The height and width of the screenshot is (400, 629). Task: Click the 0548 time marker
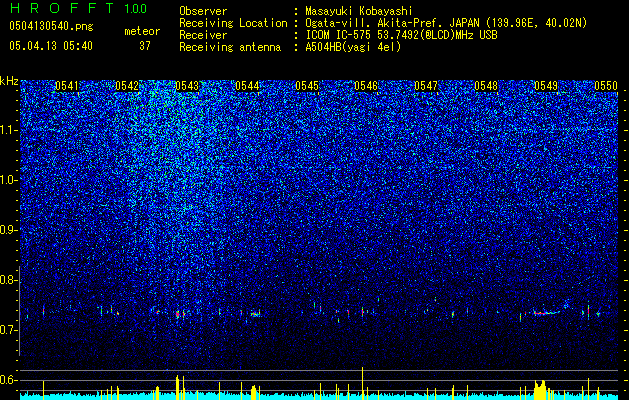(486, 86)
